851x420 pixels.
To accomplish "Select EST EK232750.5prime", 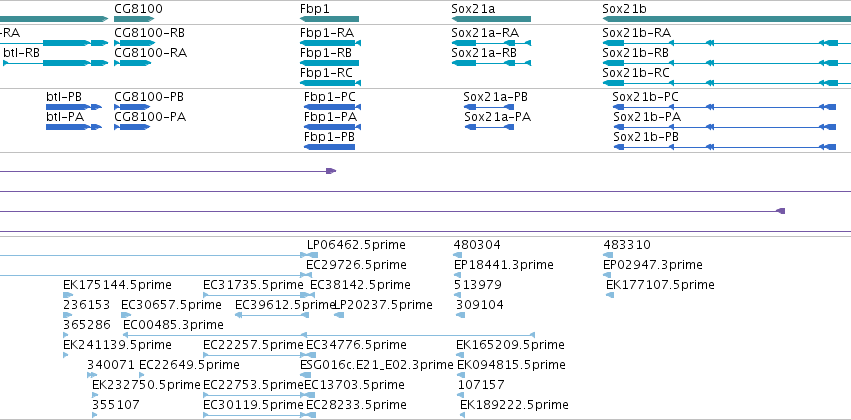I will [x=147, y=385].
